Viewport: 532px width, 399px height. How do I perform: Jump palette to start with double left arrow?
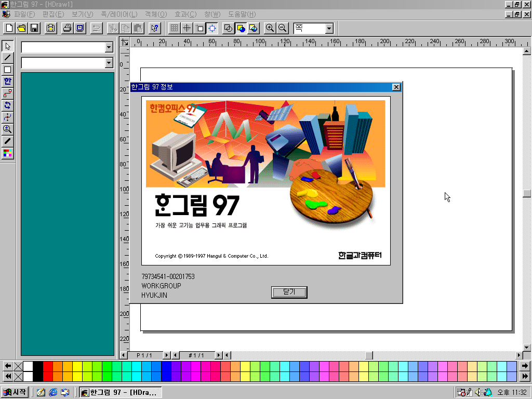[8, 376]
